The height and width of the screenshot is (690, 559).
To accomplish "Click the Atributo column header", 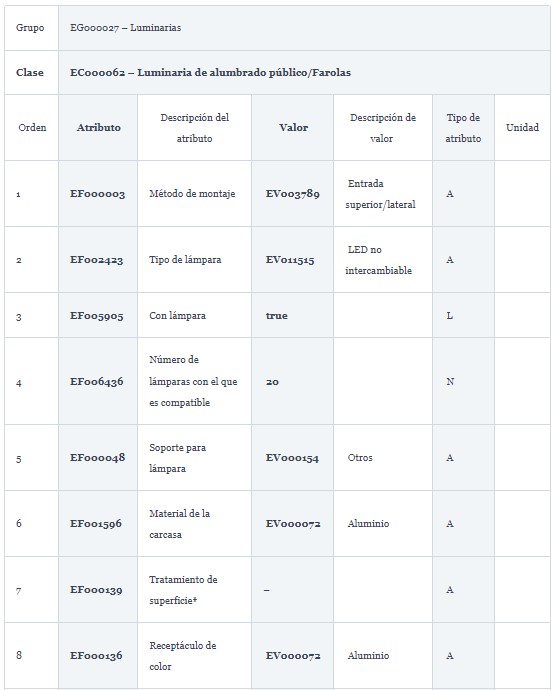I will click(99, 128).
